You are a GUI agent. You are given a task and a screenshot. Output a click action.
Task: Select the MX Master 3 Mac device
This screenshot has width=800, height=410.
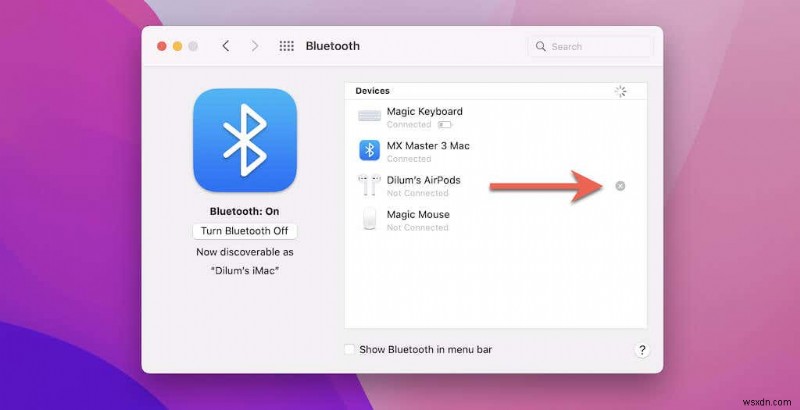[495, 151]
